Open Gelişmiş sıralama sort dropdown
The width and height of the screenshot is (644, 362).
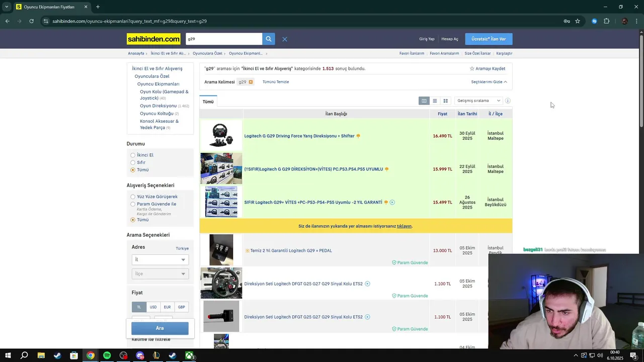(478, 101)
